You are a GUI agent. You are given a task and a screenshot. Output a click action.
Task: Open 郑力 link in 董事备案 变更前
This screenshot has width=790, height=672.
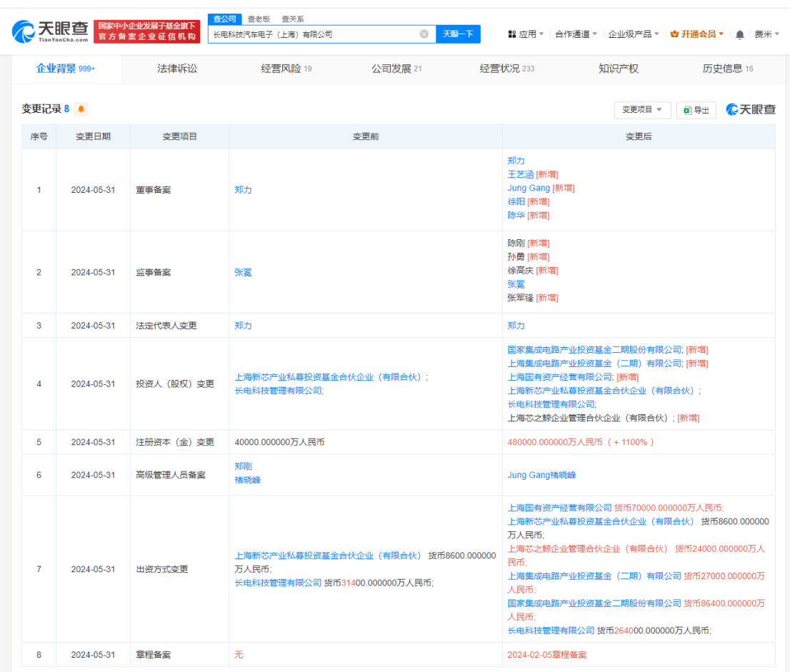[243, 190]
